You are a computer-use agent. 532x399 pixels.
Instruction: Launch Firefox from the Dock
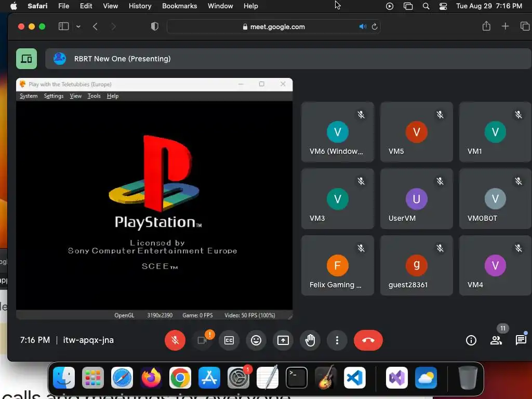(x=151, y=378)
